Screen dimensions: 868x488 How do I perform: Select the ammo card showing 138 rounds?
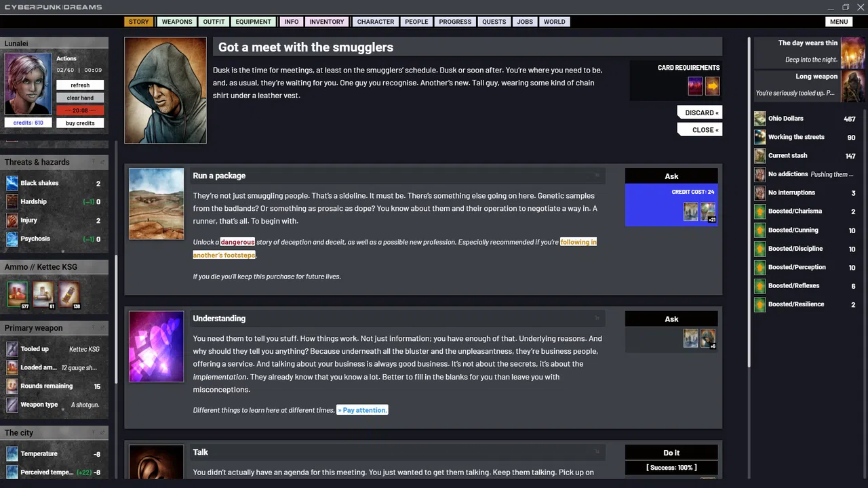[x=69, y=295]
